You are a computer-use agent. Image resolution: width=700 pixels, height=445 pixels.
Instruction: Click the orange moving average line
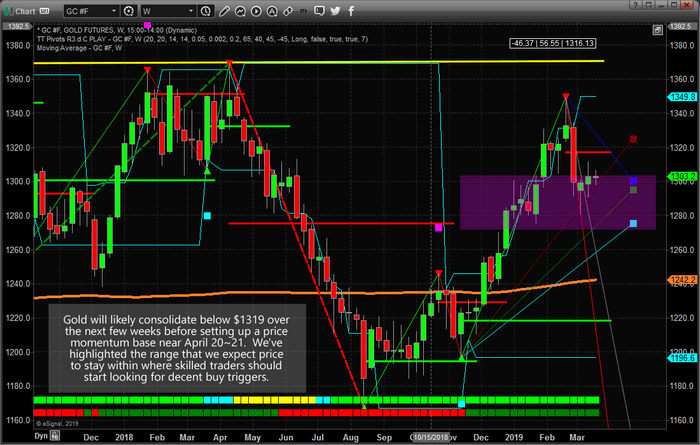coord(315,292)
